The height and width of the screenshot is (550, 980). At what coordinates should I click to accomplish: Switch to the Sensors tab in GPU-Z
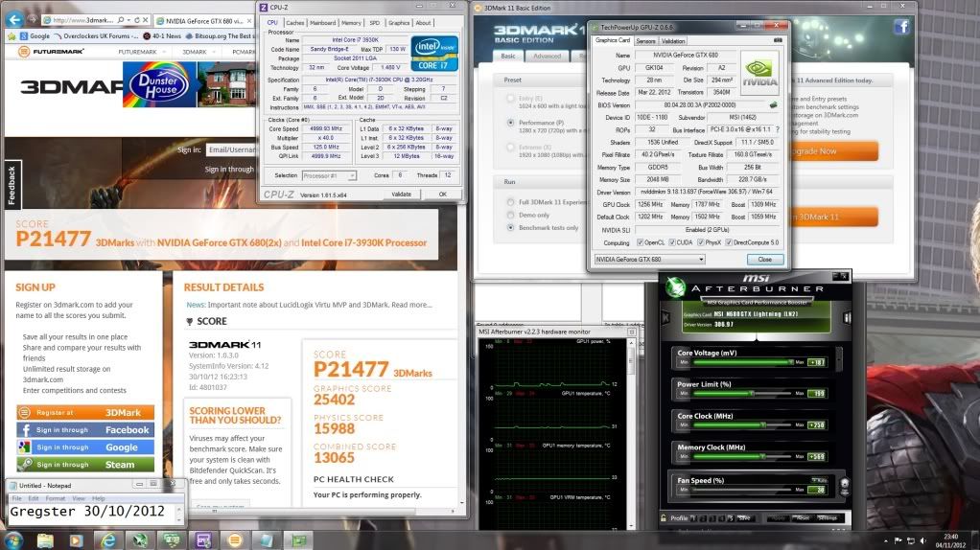(645, 41)
